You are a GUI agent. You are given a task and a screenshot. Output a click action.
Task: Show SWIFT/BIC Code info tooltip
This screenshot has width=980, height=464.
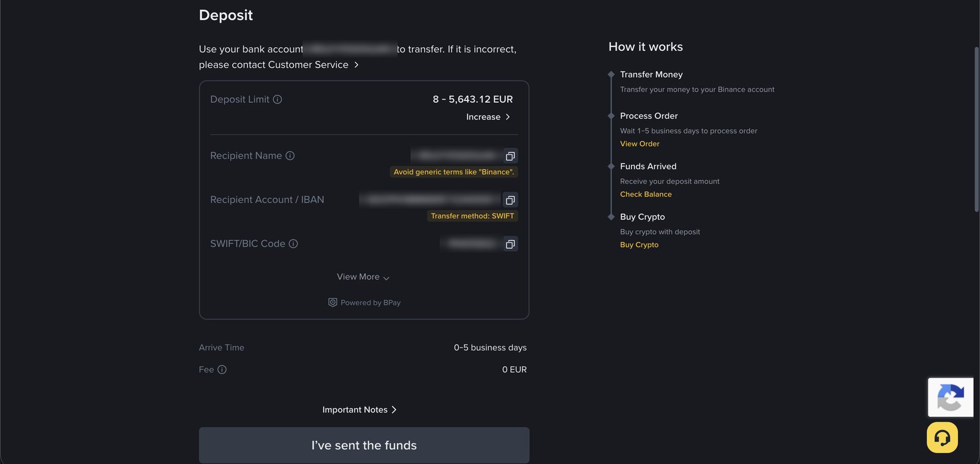(293, 244)
